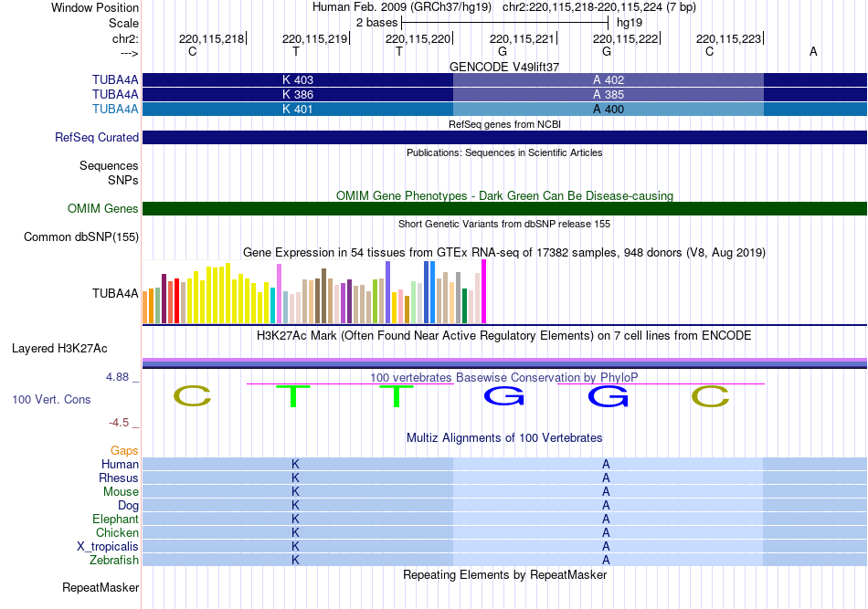Click the Publications Sequences track title
Image resolution: width=868 pixels, height=609 pixels.
[504, 152]
